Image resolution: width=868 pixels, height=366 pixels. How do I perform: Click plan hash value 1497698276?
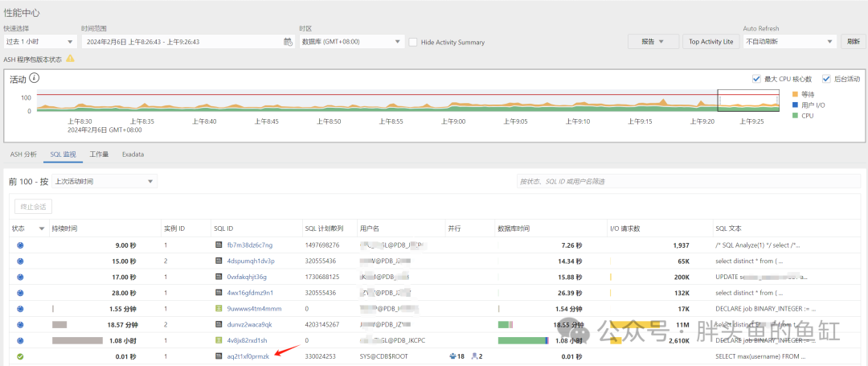click(x=322, y=245)
